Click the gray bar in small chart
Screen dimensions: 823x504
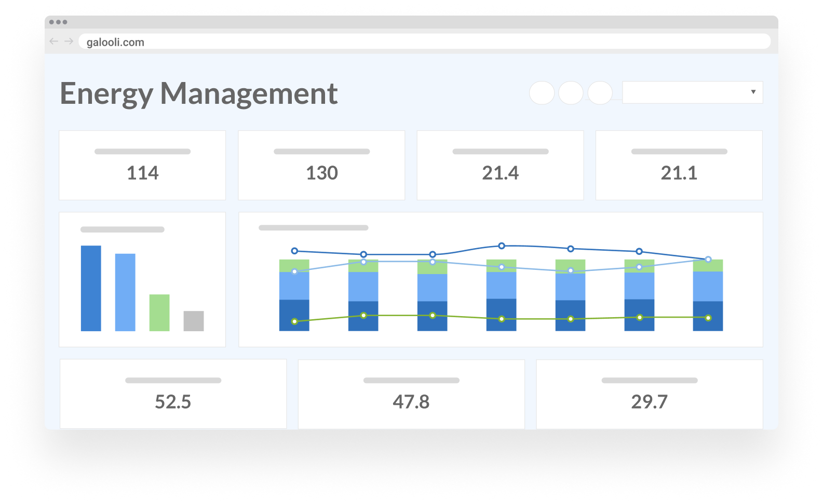(194, 321)
